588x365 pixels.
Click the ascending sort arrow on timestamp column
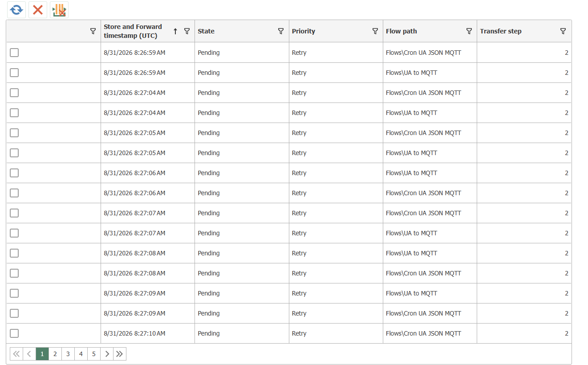tap(175, 31)
